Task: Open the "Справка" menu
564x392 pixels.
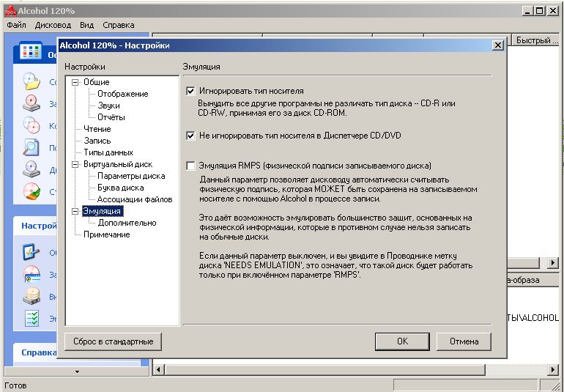Action: tap(119, 25)
